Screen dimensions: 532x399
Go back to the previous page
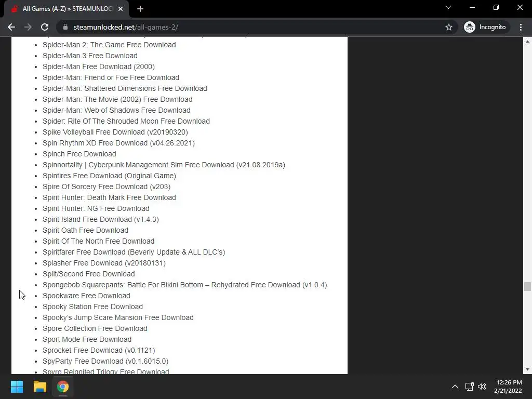pyautogui.click(x=11, y=27)
